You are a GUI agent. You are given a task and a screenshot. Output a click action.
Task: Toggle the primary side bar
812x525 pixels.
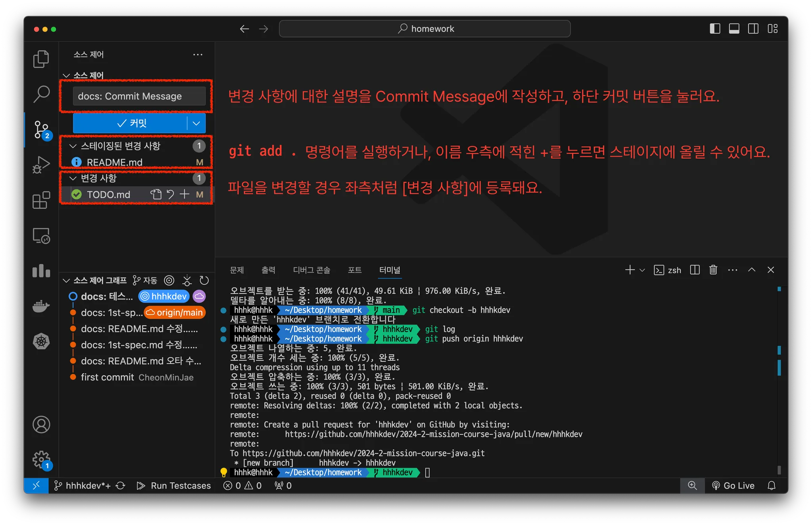pos(715,29)
